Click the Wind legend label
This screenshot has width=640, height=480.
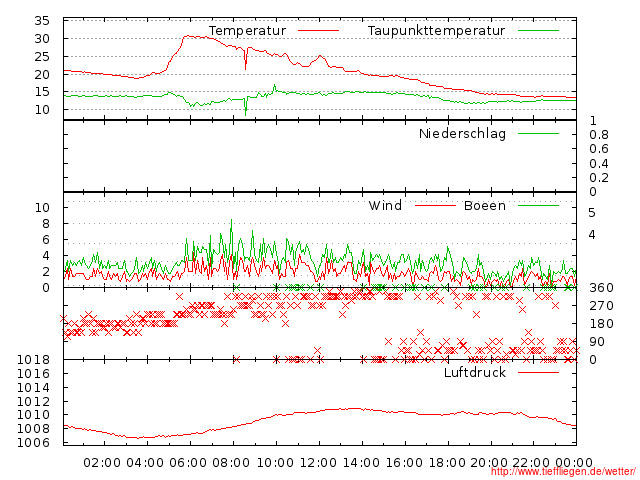pos(385,205)
